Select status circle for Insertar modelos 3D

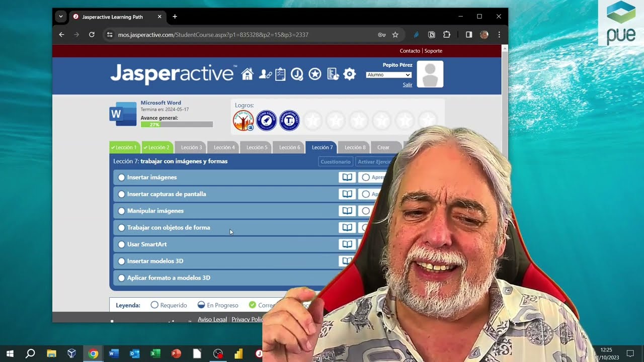[x=121, y=261]
